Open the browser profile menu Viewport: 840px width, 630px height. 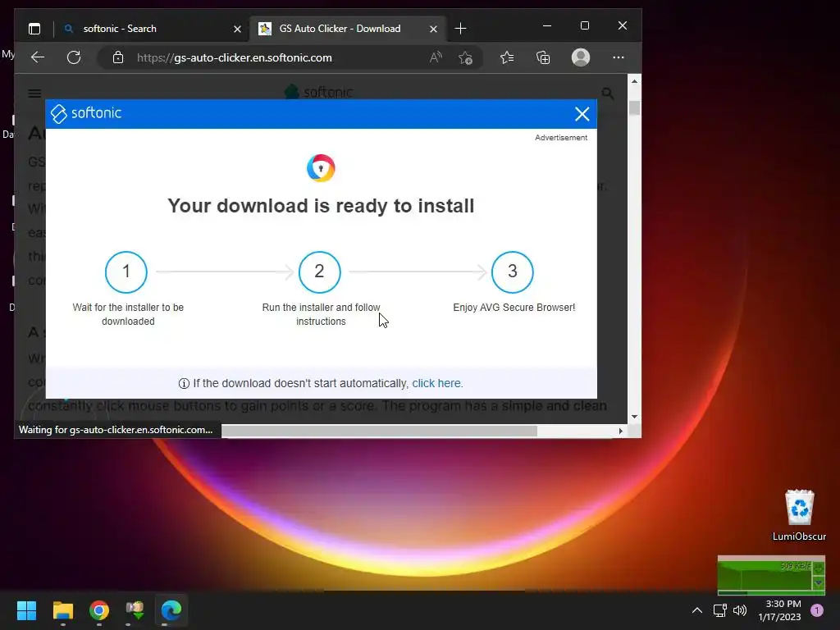pyautogui.click(x=581, y=57)
